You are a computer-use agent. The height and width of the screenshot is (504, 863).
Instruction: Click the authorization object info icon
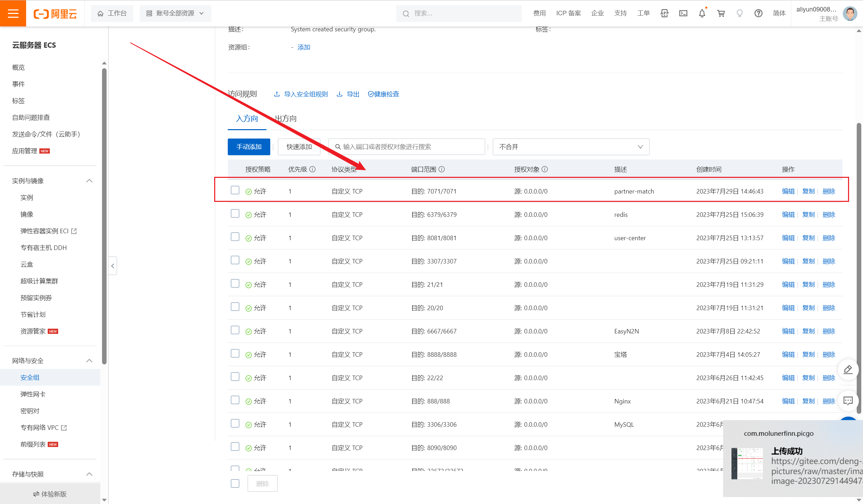545,169
